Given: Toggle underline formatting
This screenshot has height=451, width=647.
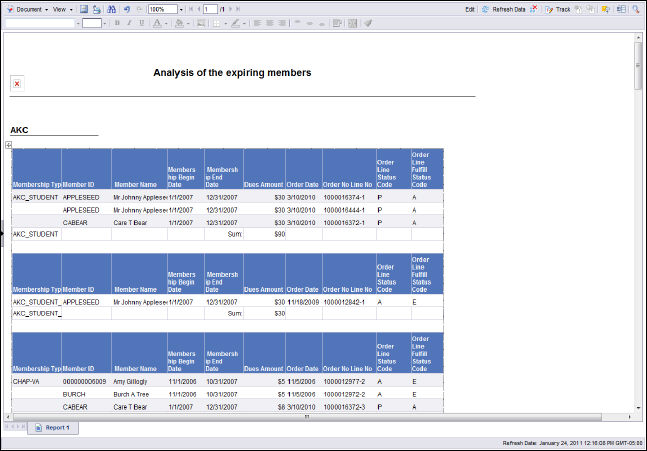Looking at the screenshot, I should click(141, 22).
